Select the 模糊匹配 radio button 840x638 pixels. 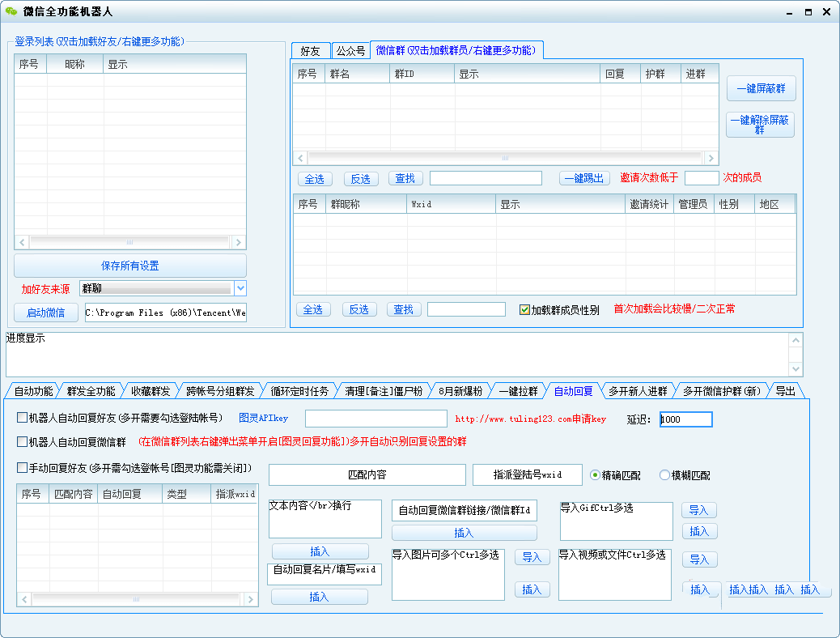[x=664, y=475]
